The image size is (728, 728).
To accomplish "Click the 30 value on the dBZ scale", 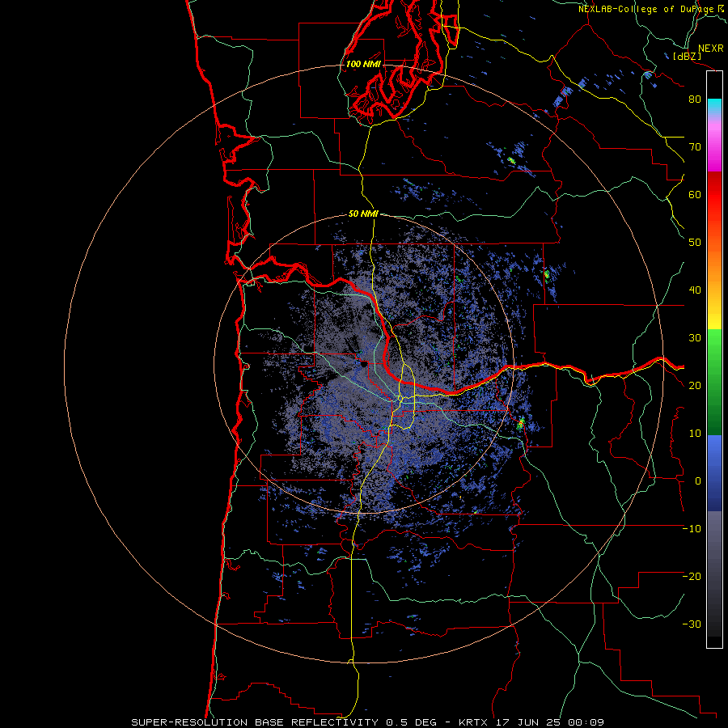I will (695, 338).
